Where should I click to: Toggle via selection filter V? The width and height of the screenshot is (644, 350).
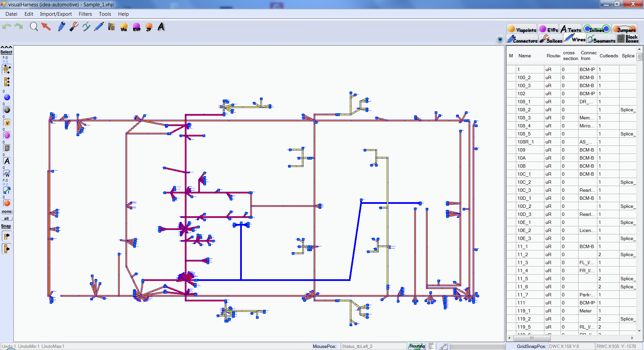tap(7, 123)
